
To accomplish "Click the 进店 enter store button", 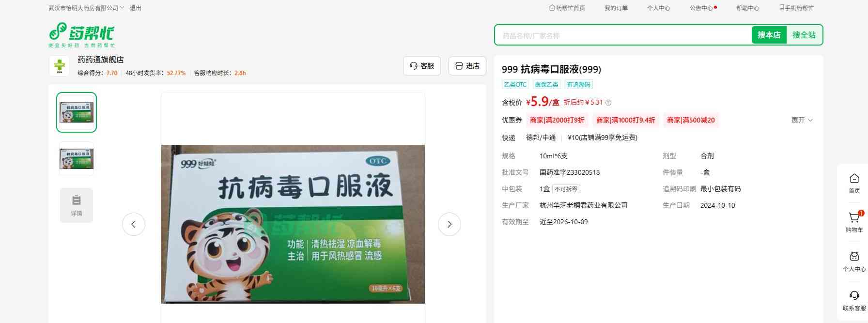I will pyautogui.click(x=467, y=66).
